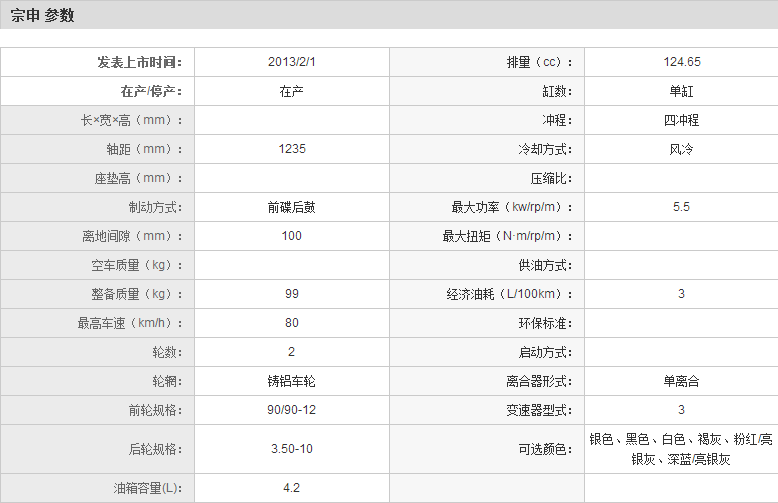The image size is (778, 503).
Task: Click the 3.50-10 rear tire spec
Action: (x=292, y=449)
